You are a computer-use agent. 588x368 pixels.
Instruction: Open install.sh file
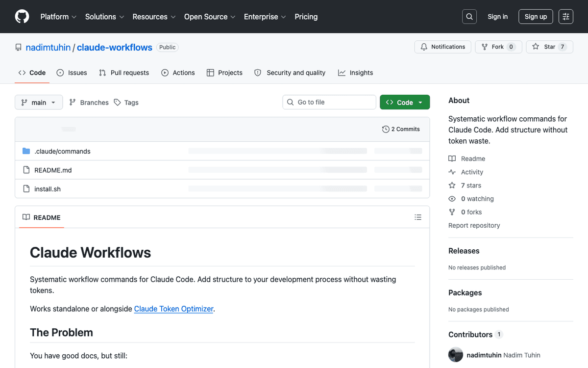click(48, 189)
